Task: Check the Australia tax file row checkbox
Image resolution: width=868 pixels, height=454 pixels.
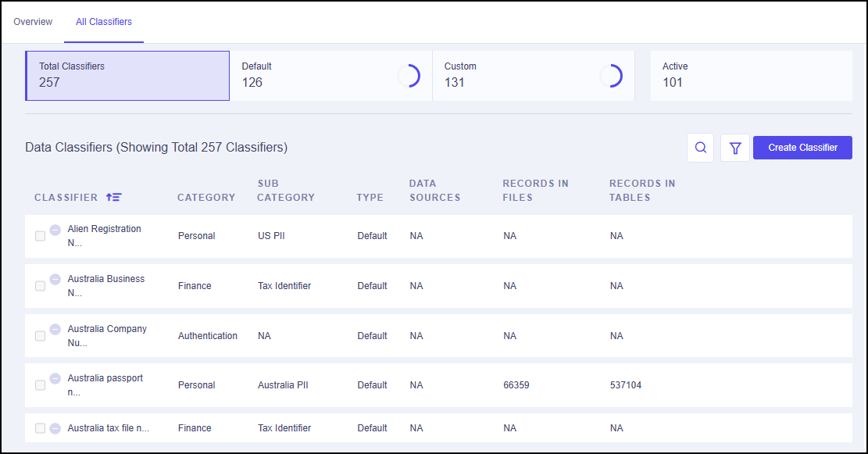Action: click(40, 427)
